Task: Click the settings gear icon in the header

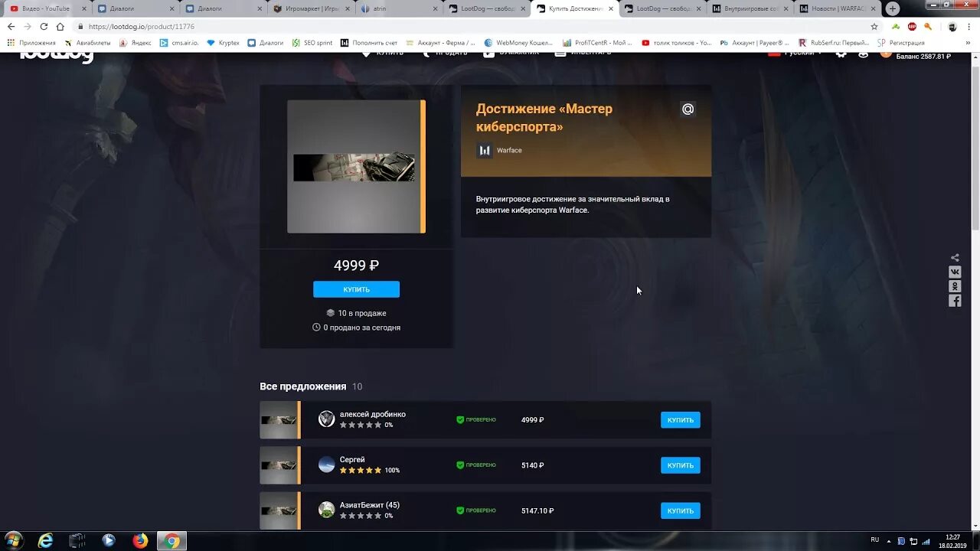Action: click(x=841, y=54)
